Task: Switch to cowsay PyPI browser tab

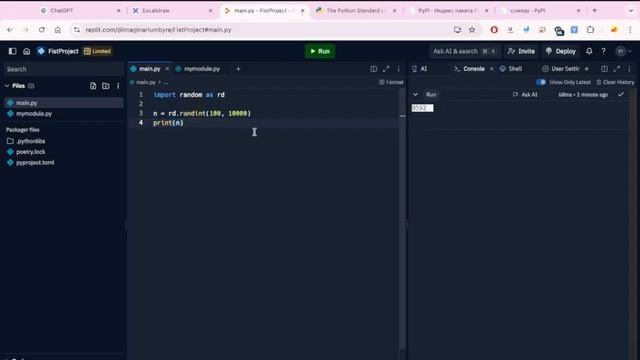Action: pos(541,11)
